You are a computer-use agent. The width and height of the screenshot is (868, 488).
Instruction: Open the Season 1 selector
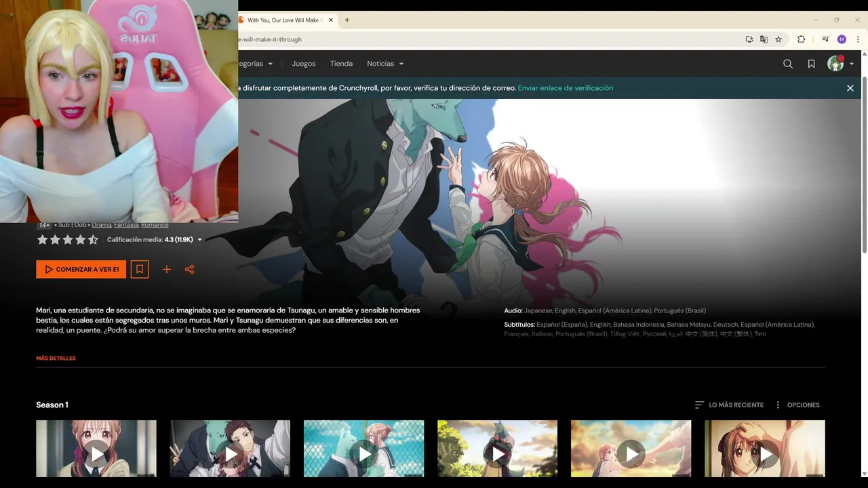tap(52, 405)
